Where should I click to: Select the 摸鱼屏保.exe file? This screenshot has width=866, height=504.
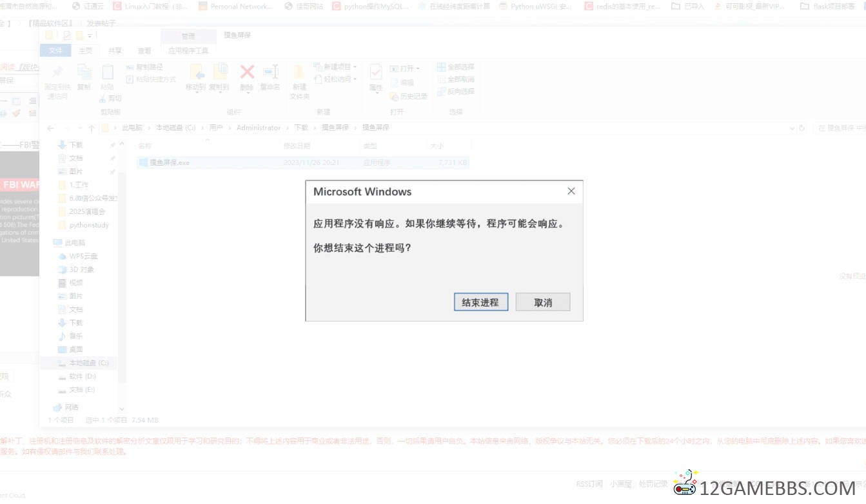170,163
